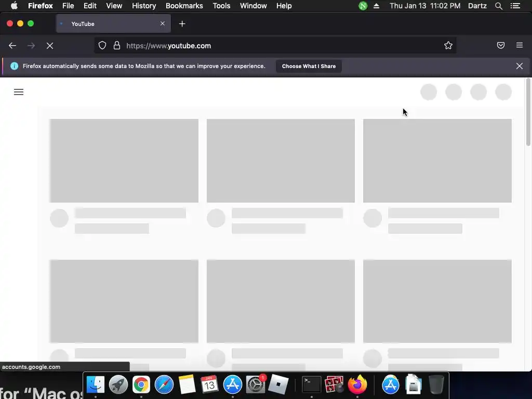Open the Tools menu
Viewport: 532px width, 399px height.
click(x=221, y=6)
